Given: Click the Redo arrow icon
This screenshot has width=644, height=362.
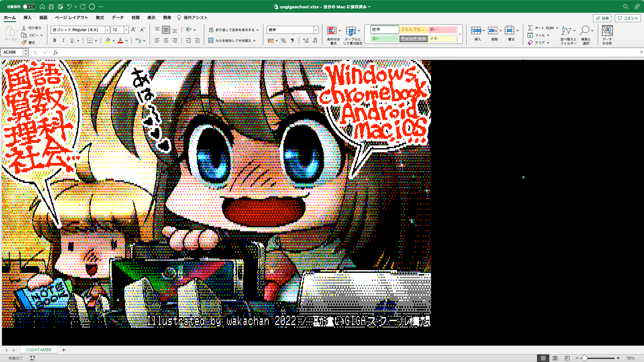Looking at the screenshot, I should tap(83, 7).
